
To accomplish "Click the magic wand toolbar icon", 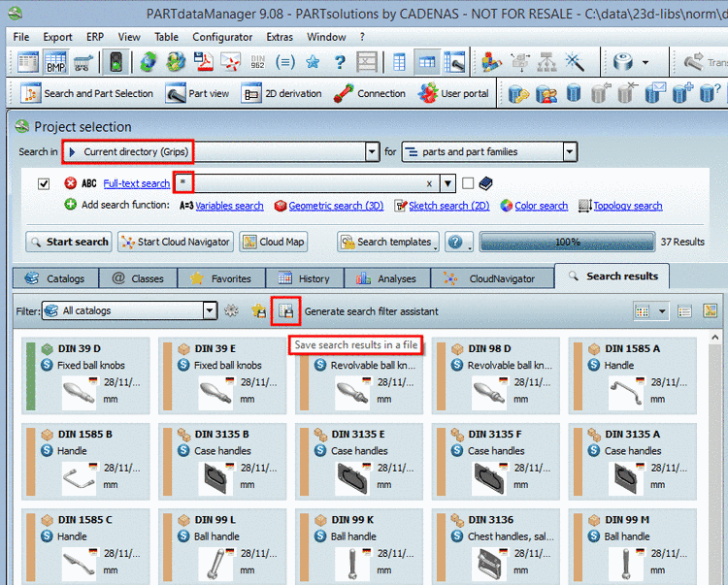I will tap(575, 62).
